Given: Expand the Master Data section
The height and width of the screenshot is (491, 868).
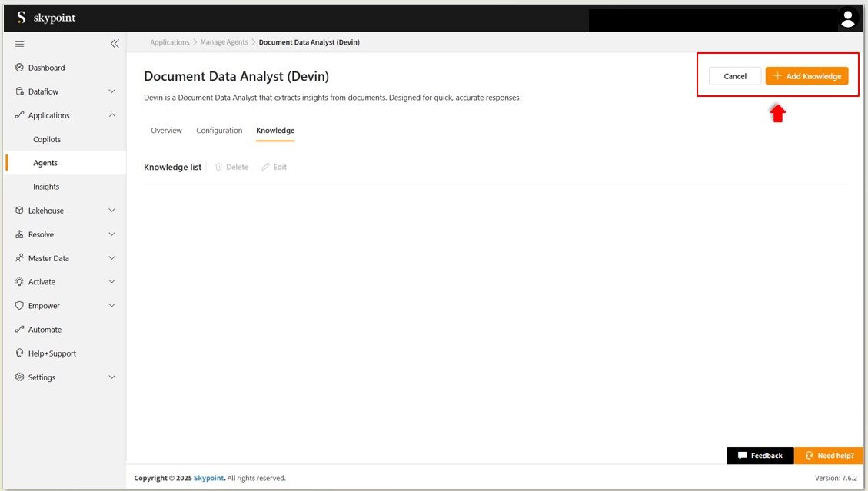Looking at the screenshot, I should pos(111,258).
